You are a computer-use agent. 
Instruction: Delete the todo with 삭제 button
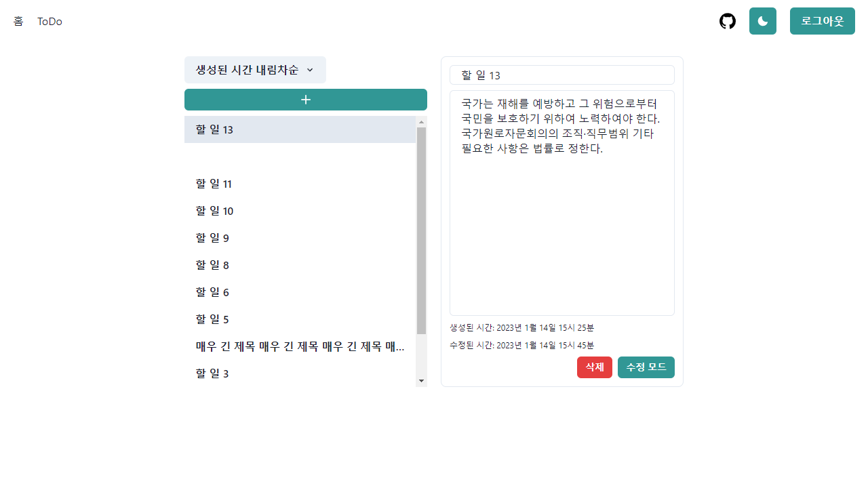click(x=595, y=367)
